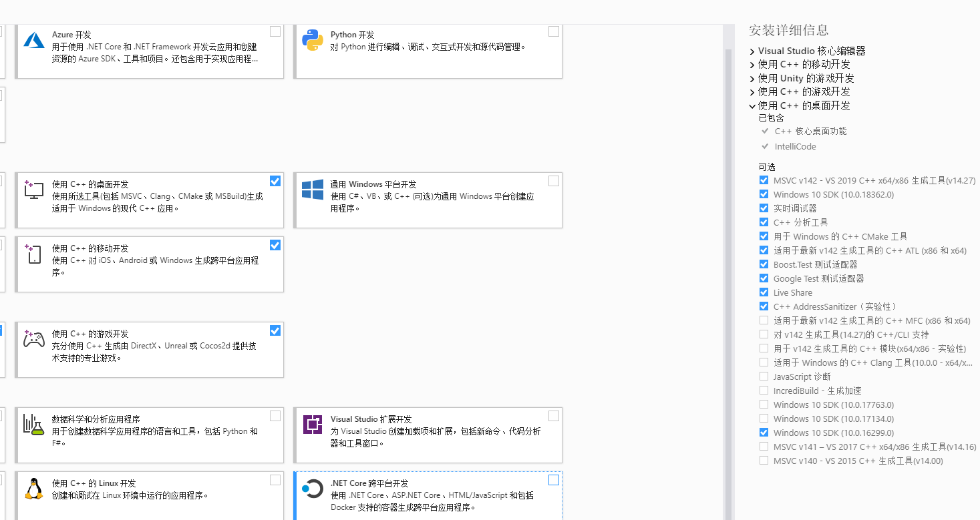Viewport: 980px width, 520px height.
Task: Click the 可选 section label
Action: [767, 167]
